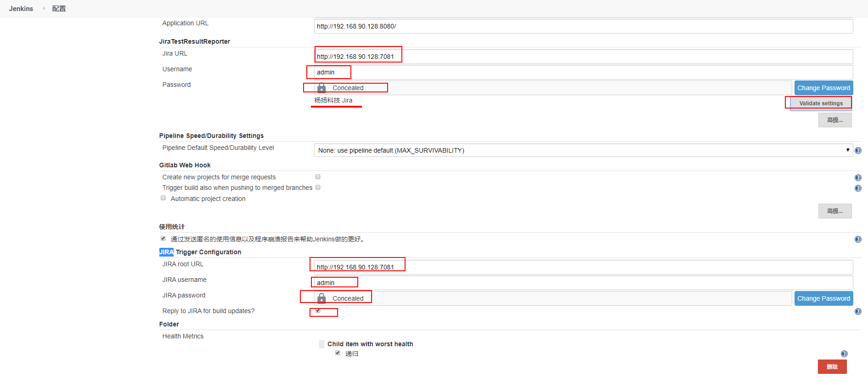Click the Health Metrics label
This screenshot has height=383, width=868.
183,336
